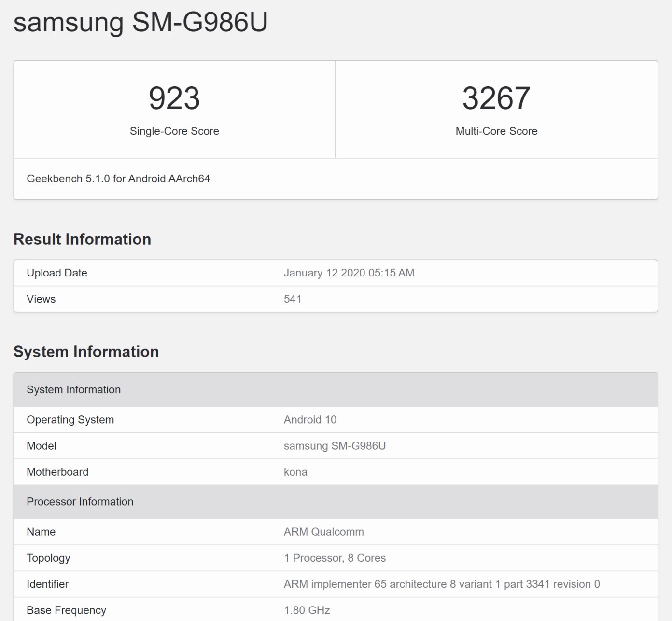Click the Multi-Core score value 3267

coord(496,98)
